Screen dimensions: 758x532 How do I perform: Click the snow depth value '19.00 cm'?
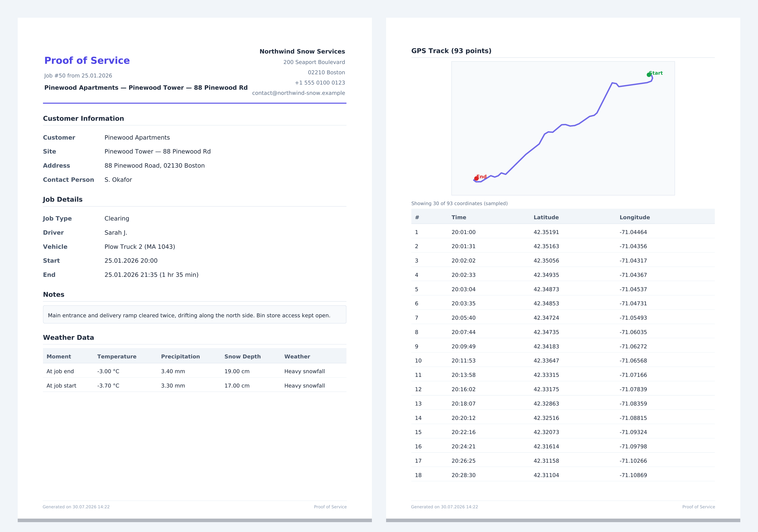pyautogui.click(x=237, y=371)
